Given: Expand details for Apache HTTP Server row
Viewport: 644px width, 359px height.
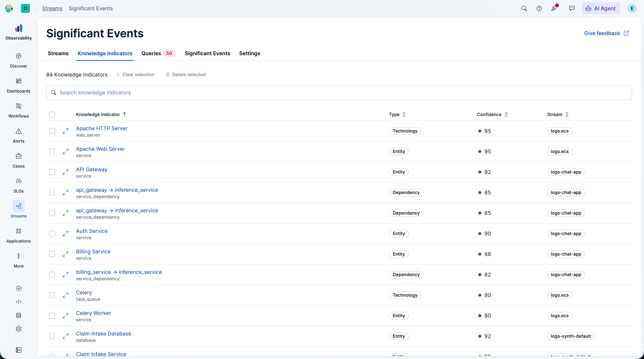Looking at the screenshot, I should pyautogui.click(x=66, y=131).
